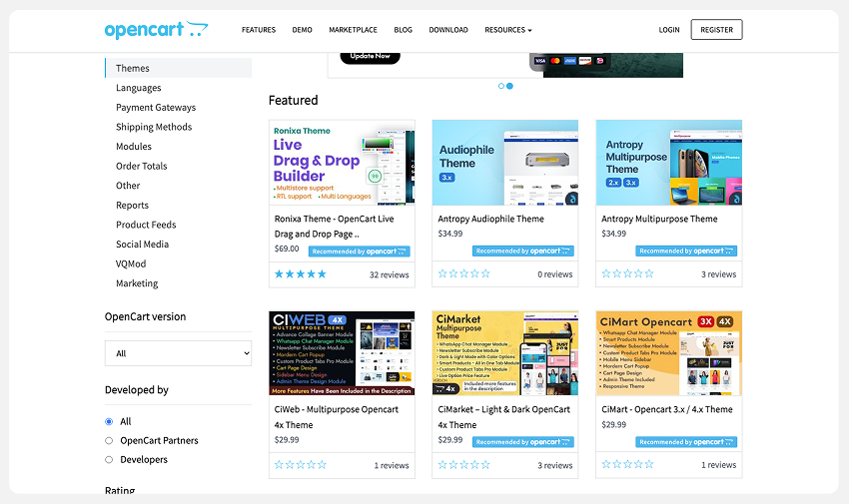Open CiMart Opencart theme thumbnail
Viewport: 849px width, 504px height.
point(668,353)
